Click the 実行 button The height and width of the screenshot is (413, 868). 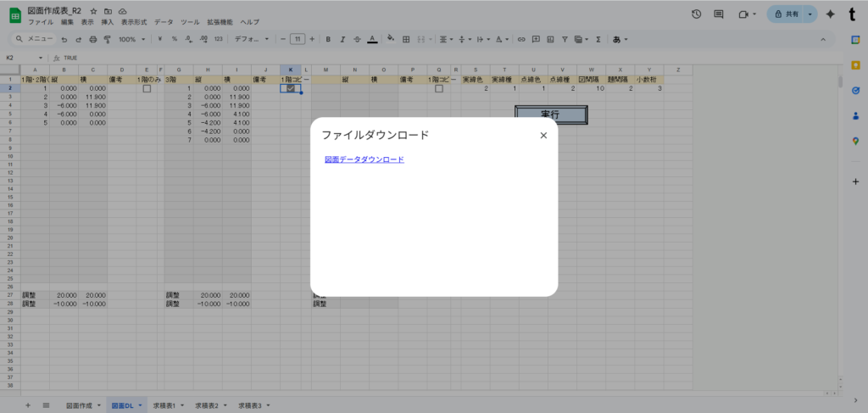coord(551,114)
